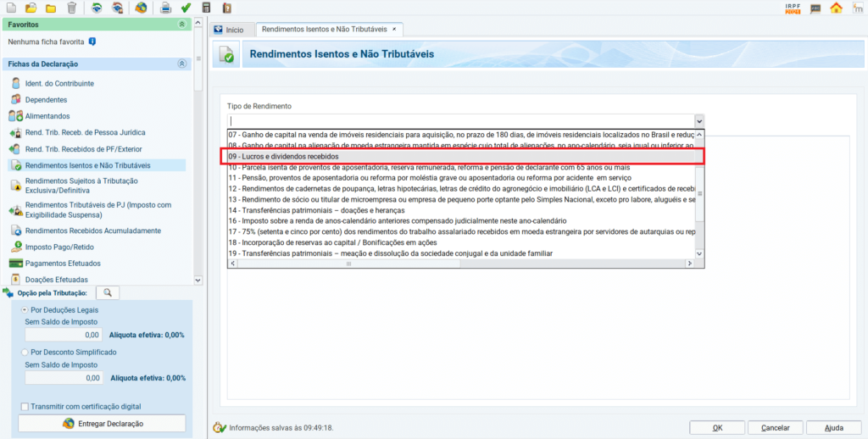The height and width of the screenshot is (439, 868).
Task: Click the Cancelar button
Action: 775,427
